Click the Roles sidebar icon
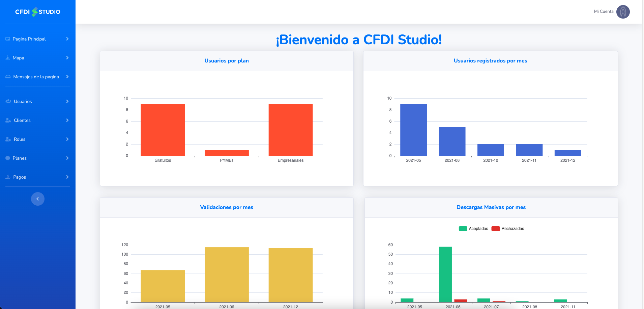The image size is (644, 309). point(8,139)
